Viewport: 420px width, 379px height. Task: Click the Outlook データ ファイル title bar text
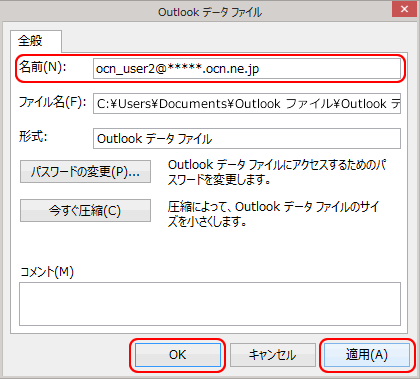pyautogui.click(x=210, y=12)
